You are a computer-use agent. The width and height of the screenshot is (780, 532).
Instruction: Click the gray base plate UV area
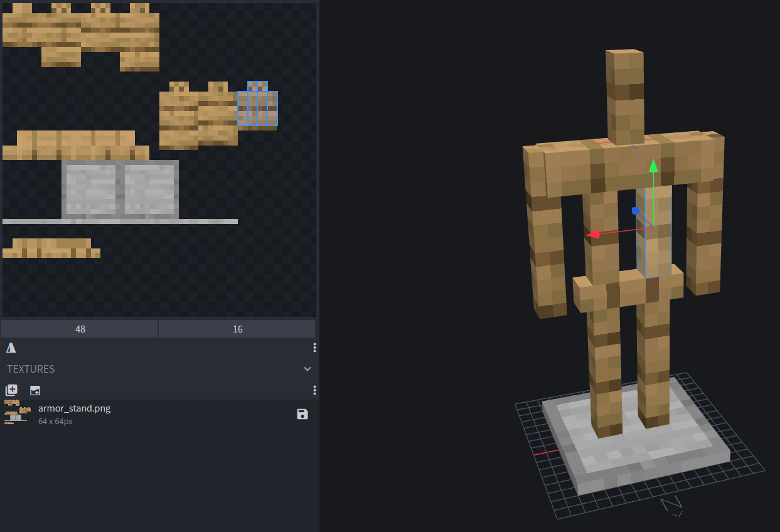[x=120, y=189]
